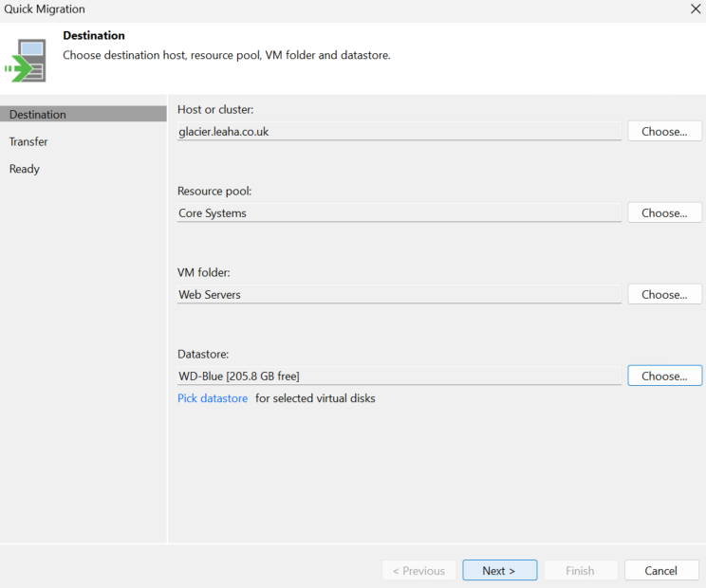Click the Web Servers VM folder field

coord(399,294)
